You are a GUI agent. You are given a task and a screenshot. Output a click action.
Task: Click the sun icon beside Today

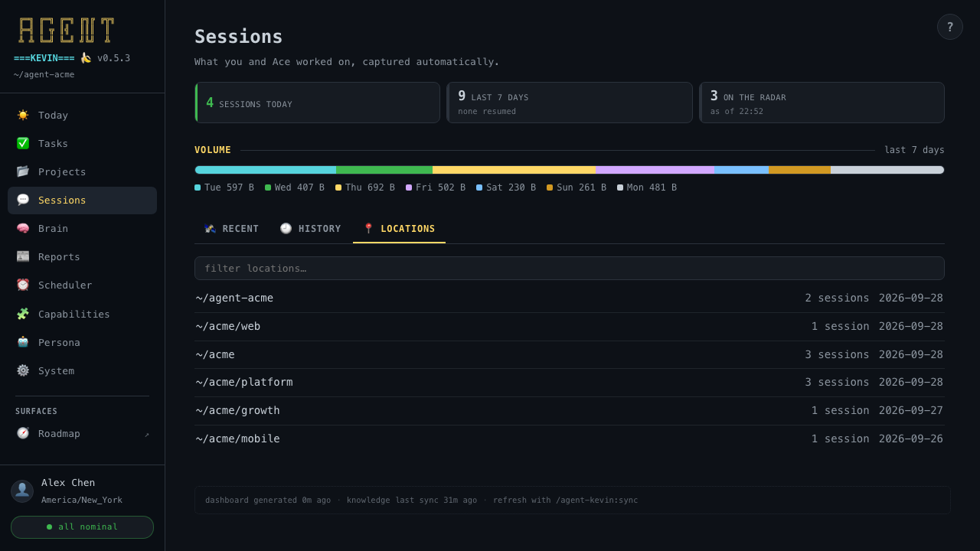point(23,115)
